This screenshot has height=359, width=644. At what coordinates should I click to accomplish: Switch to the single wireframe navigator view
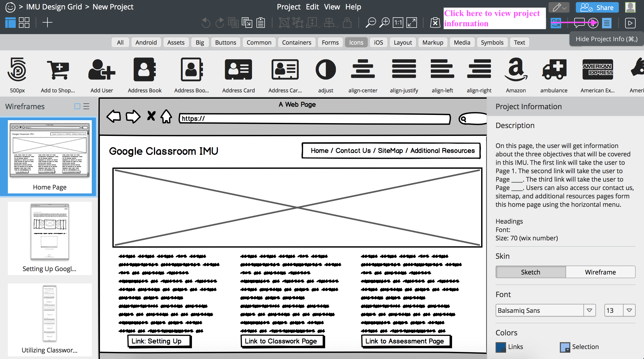(10, 23)
